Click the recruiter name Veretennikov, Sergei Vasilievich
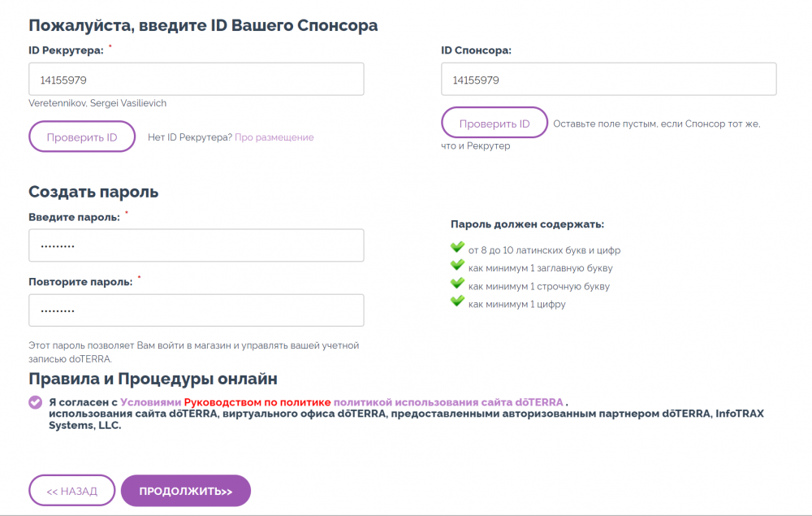The height and width of the screenshot is (516, 812). pyautogui.click(x=97, y=103)
